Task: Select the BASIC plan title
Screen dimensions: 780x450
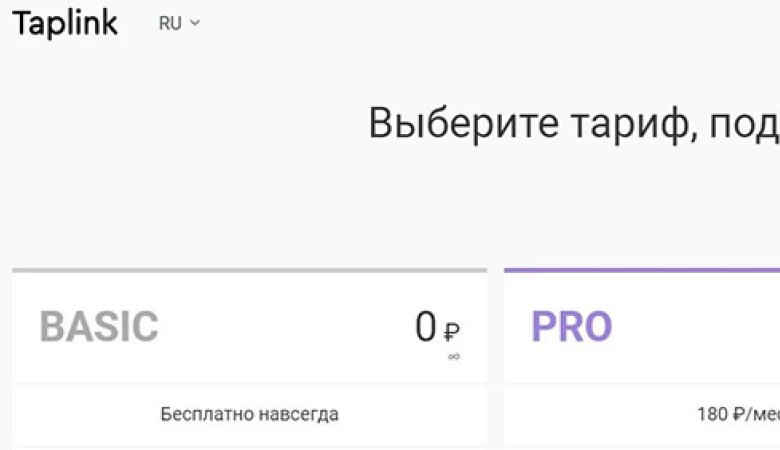Action: coord(99,327)
